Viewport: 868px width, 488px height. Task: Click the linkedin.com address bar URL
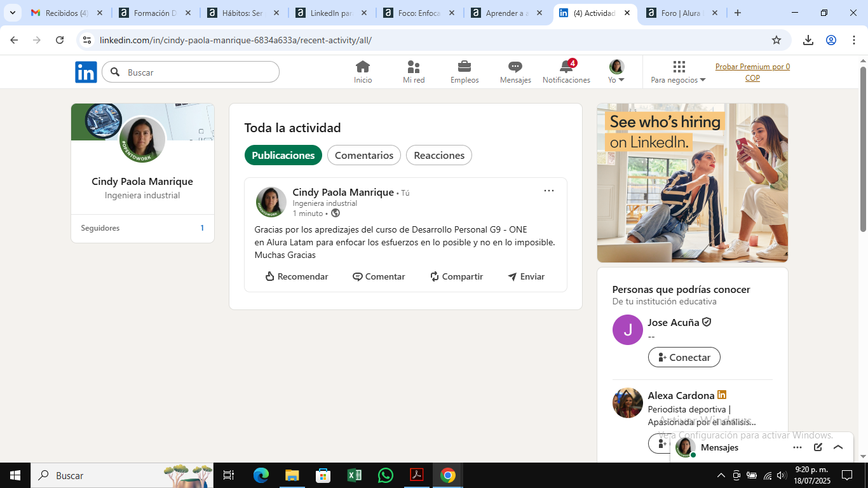(236, 40)
